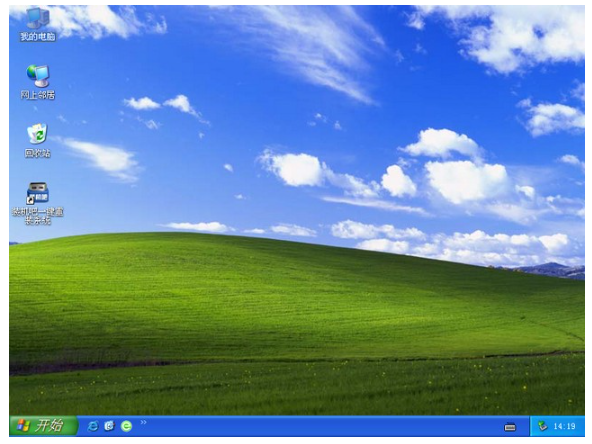Screen dimensions: 592x444
Task: Open the green e browser icon
Action: coord(126,426)
